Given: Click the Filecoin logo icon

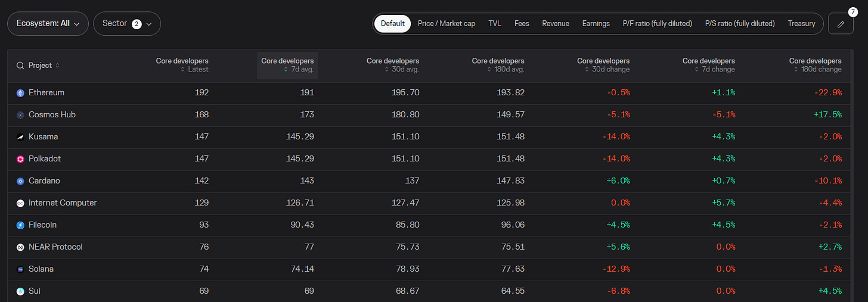Looking at the screenshot, I should click(20, 225).
